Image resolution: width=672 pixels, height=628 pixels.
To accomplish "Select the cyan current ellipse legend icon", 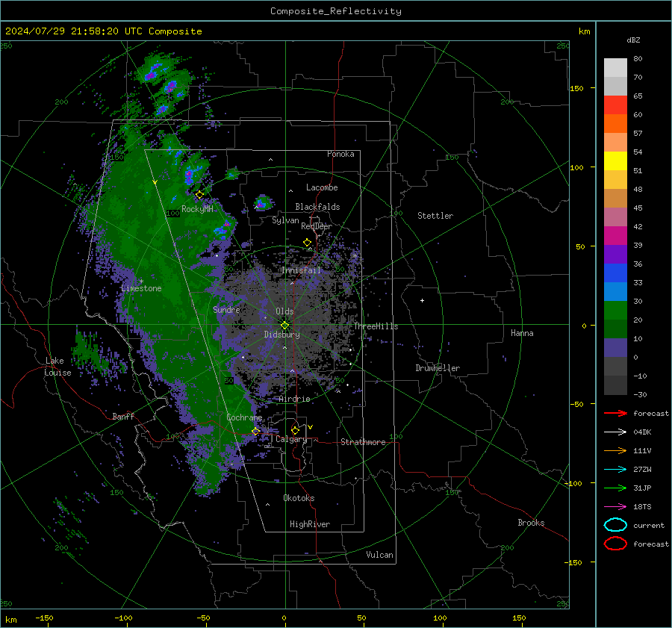I will coord(615,525).
